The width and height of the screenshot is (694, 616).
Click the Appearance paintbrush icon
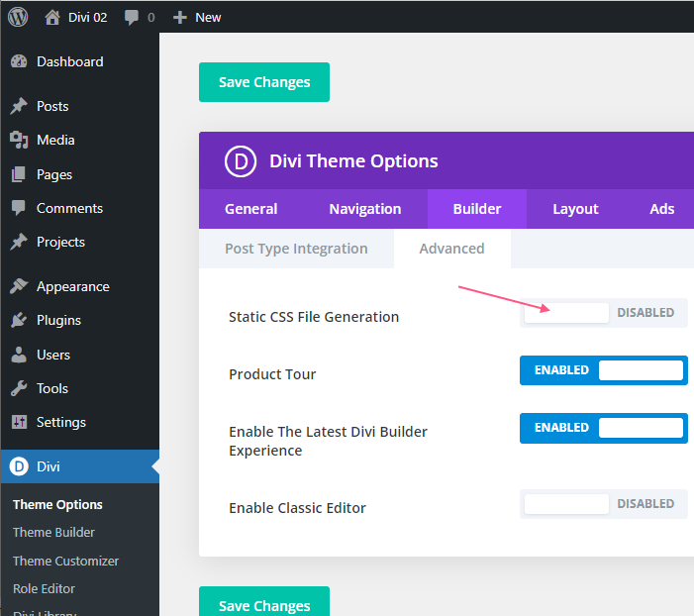(x=19, y=286)
